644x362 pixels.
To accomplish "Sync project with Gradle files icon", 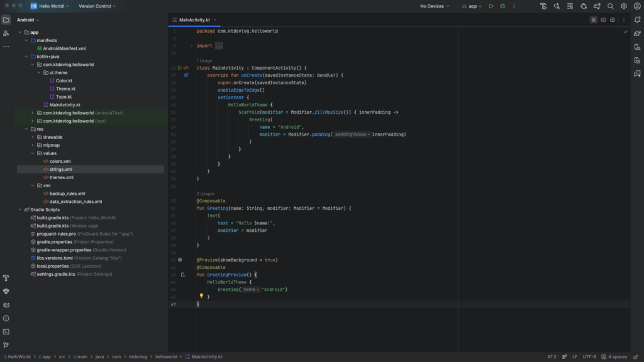I will pos(597,6).
